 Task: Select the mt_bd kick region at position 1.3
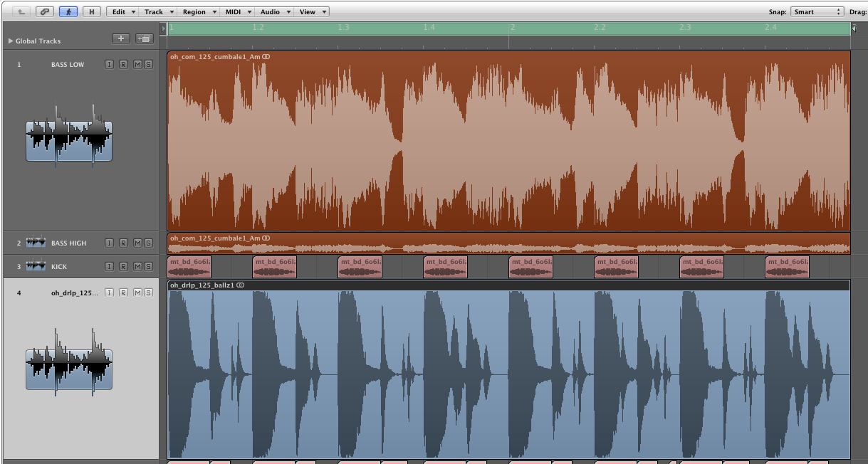[x=360, y=267]
